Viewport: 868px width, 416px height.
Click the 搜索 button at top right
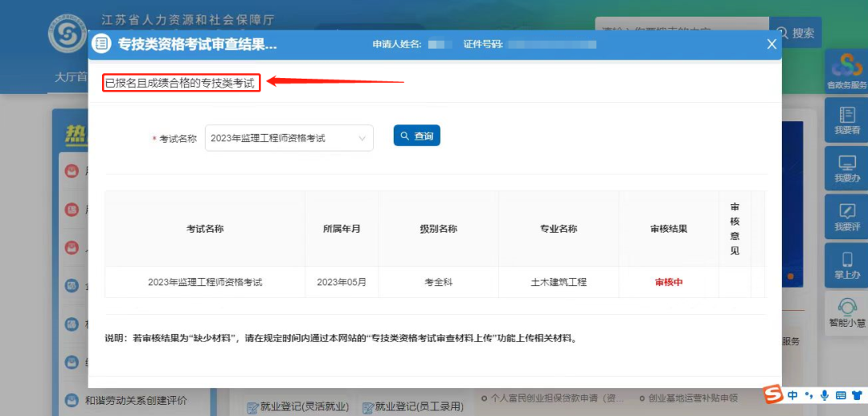pyautogui.click(x=796, y=33)
